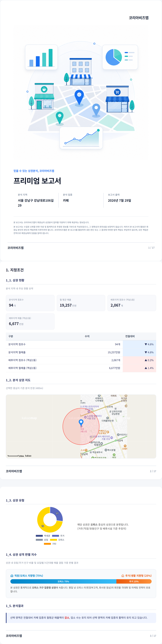Image resolution: width=162 pixels, height=644 pixels.
Task: Click the blue 오피스 75% bar segment
Action: [63, 581]
